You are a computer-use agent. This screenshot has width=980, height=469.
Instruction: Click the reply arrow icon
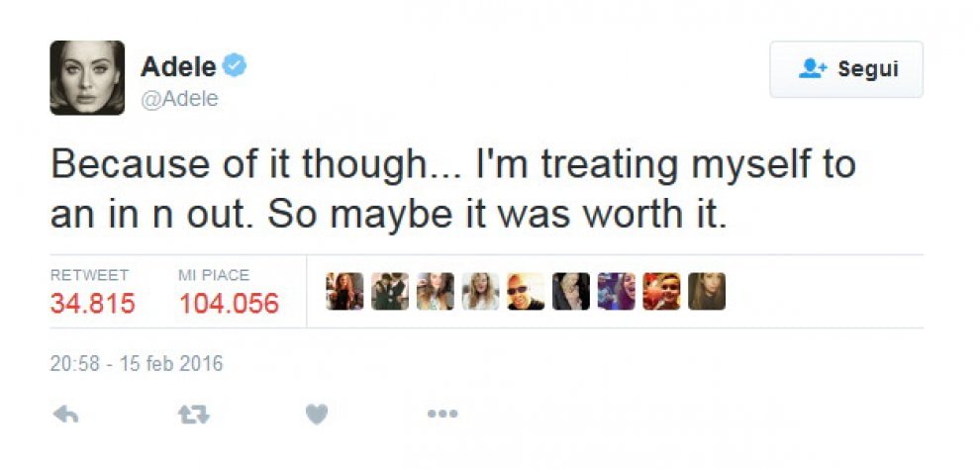65,414
